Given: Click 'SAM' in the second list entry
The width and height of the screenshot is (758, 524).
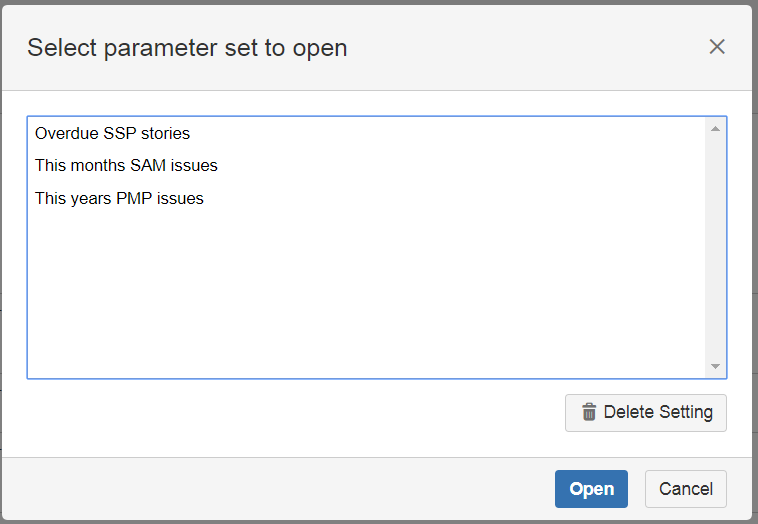Looking at the screenshot, I should tap(147, 165).
